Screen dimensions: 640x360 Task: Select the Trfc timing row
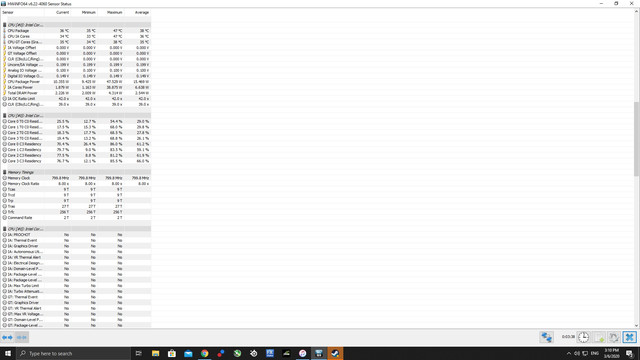(76, 212)
